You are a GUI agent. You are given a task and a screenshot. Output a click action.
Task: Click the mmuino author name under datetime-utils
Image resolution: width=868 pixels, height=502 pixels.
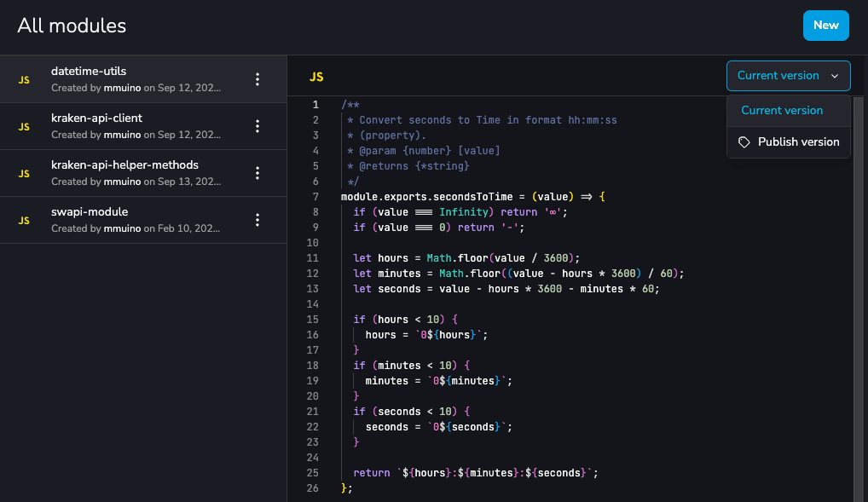pos(122,88)
